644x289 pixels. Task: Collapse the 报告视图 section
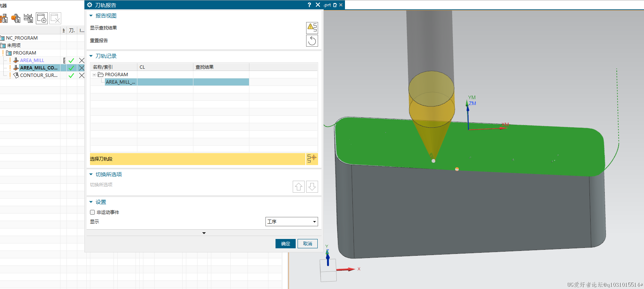pyautogui.click(x=91, y=16)
